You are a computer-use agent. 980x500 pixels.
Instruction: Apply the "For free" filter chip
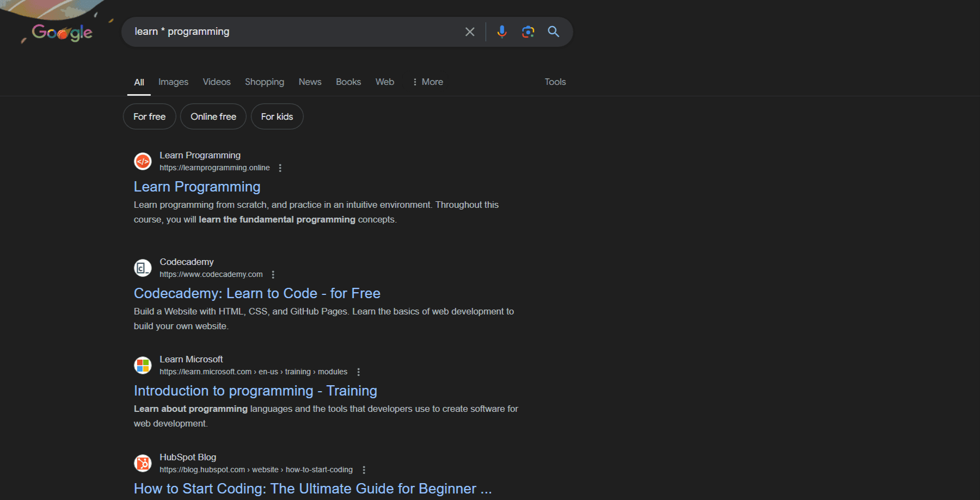[x=150, y=116]
